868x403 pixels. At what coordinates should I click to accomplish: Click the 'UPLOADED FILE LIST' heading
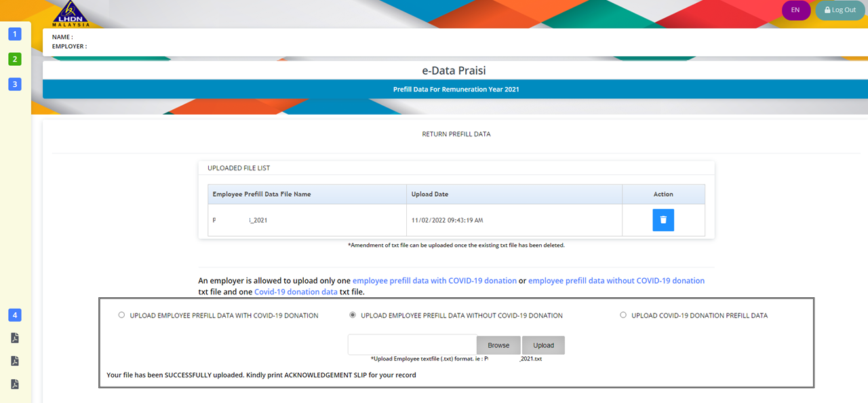pos(239,168)
